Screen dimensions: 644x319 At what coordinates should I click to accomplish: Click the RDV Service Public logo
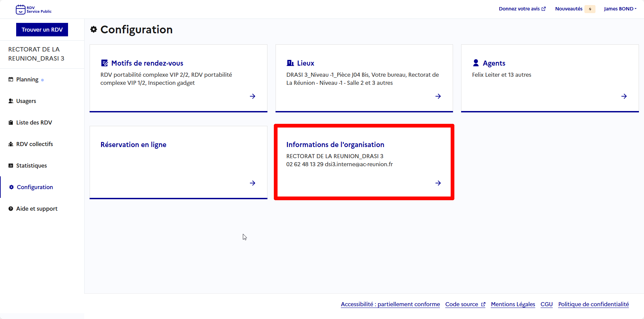34,9
